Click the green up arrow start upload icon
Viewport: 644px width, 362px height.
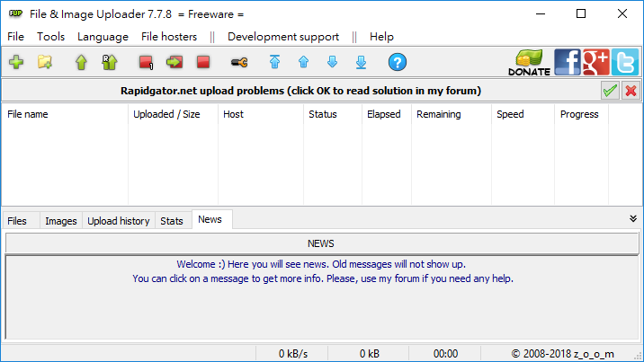81,62
